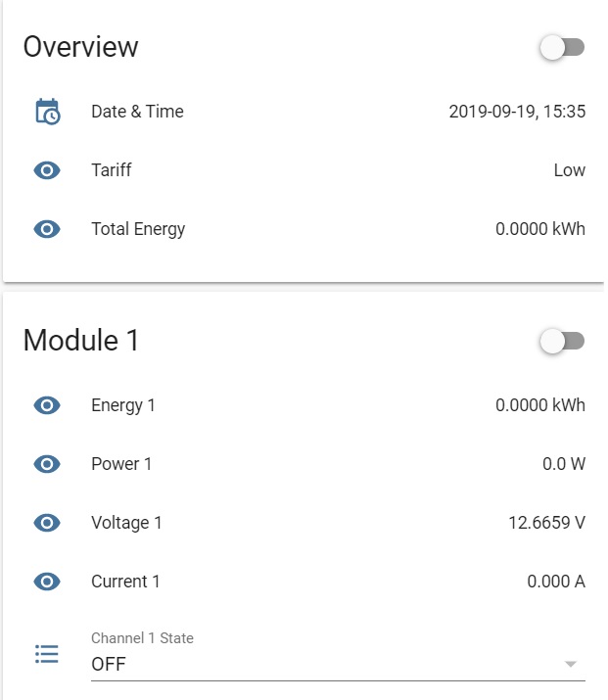The width and height of the screenshot is (608, 700).
Task: Click the Overview card title
Action: coord(81,46)
